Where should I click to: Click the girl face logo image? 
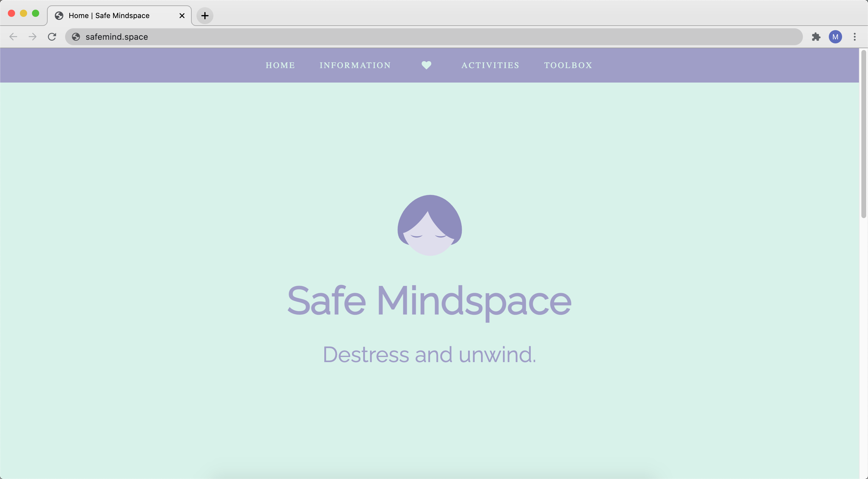[x=429, y=225]
